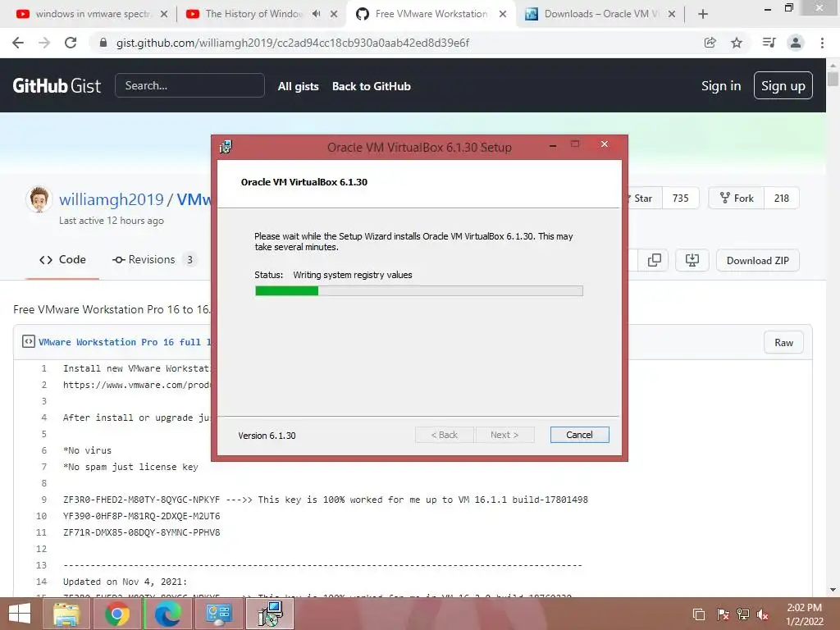
Task: Click the network icon in system tray
Action: pos(743,614)
